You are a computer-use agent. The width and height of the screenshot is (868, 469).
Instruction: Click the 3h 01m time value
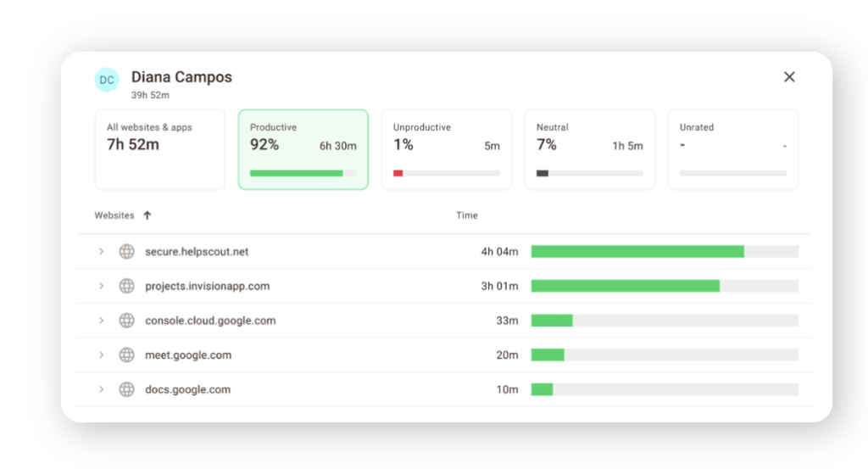click(x=499, y=286)
